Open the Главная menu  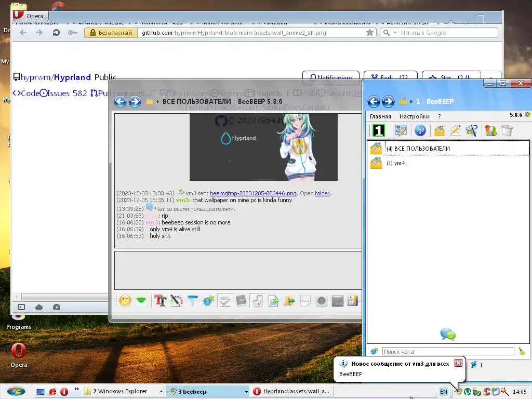380,116
